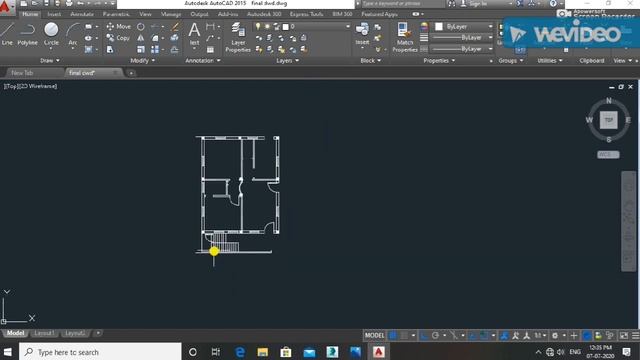This screenshot has height=360, width=640.
Task: Switch to the New Tab file tab
Action: point(22,73)
